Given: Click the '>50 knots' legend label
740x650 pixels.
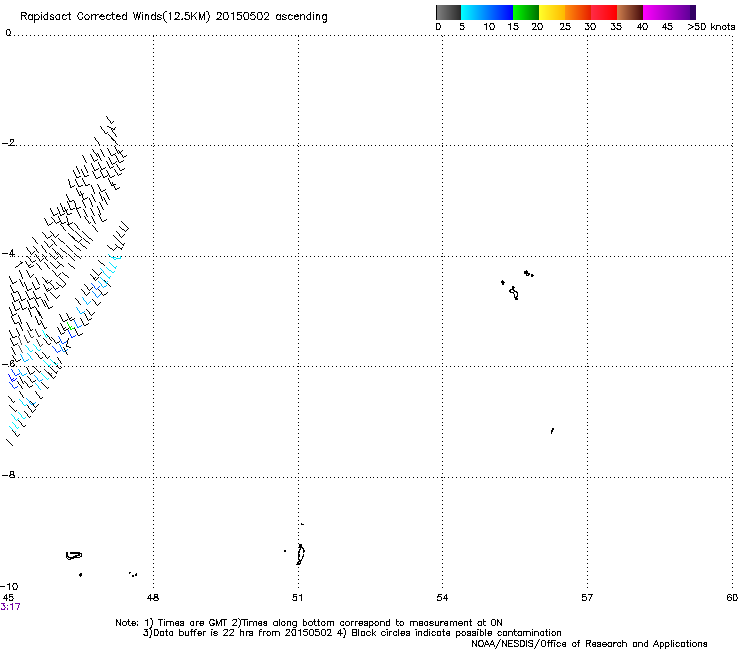Looking at the screenshot, I should 711,27.
